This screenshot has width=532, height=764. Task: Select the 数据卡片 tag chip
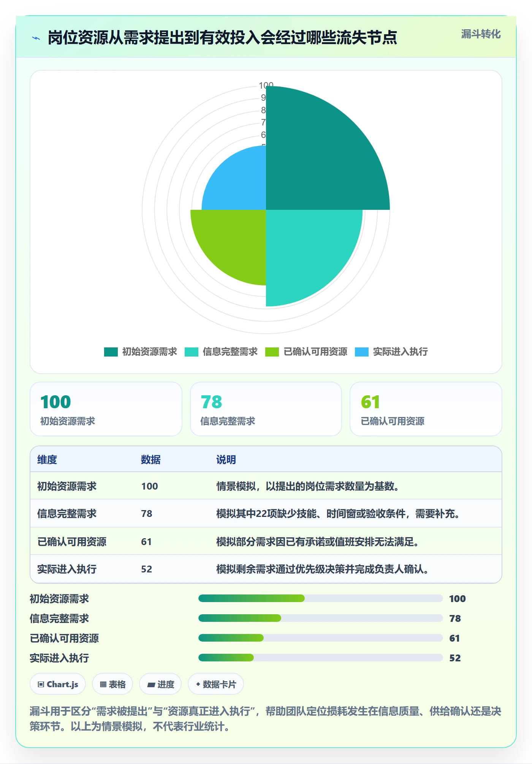216,684
